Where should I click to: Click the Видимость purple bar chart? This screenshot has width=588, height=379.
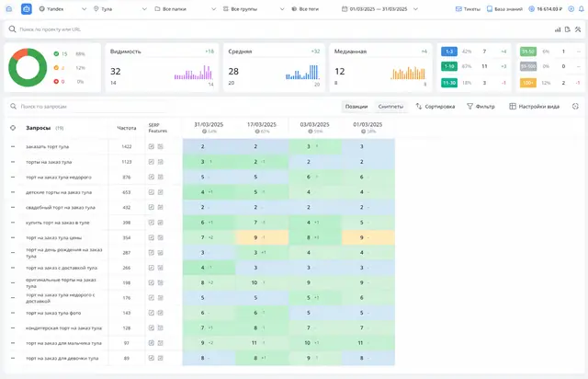tap(193, 73)
